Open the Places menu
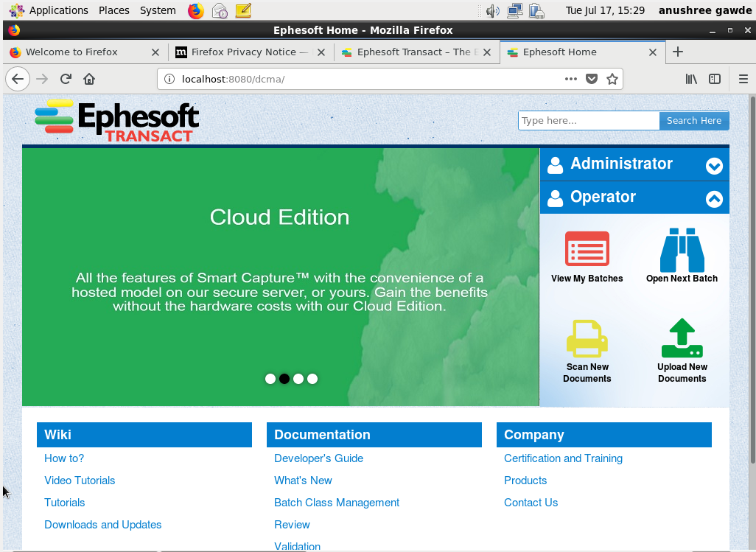 pos(113,10)
